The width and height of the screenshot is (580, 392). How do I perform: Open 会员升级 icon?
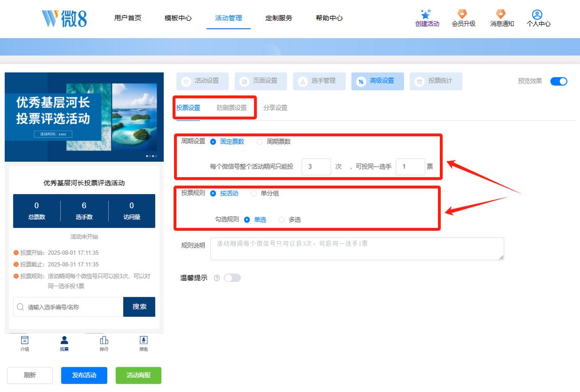[x=463, y=14]
